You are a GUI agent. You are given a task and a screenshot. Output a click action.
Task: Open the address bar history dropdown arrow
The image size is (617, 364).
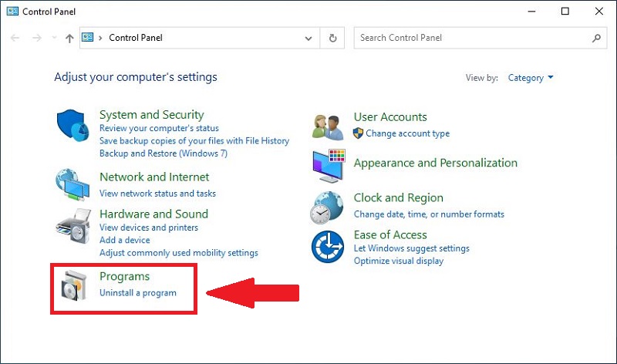308,38
